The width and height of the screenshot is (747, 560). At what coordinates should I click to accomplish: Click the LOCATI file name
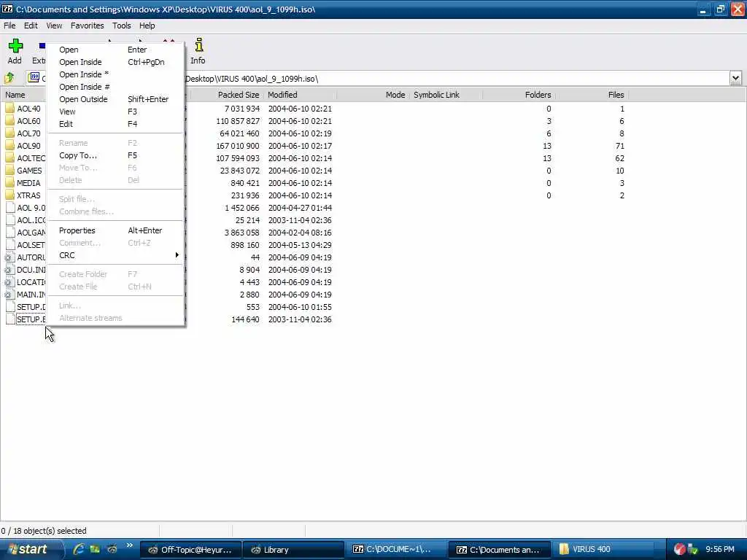(31, 282)
